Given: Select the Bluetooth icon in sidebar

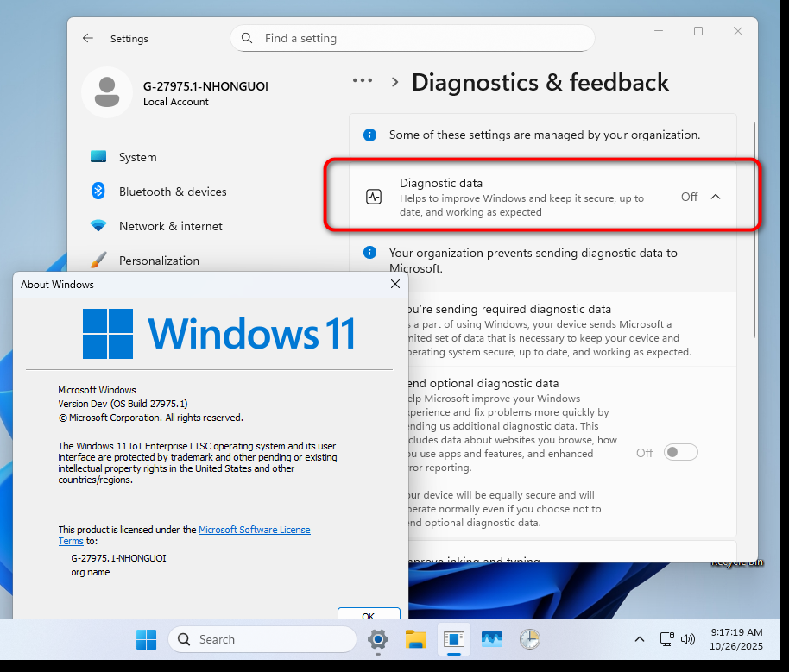Looking at the screenshot, I should click(x=98, y=192).
